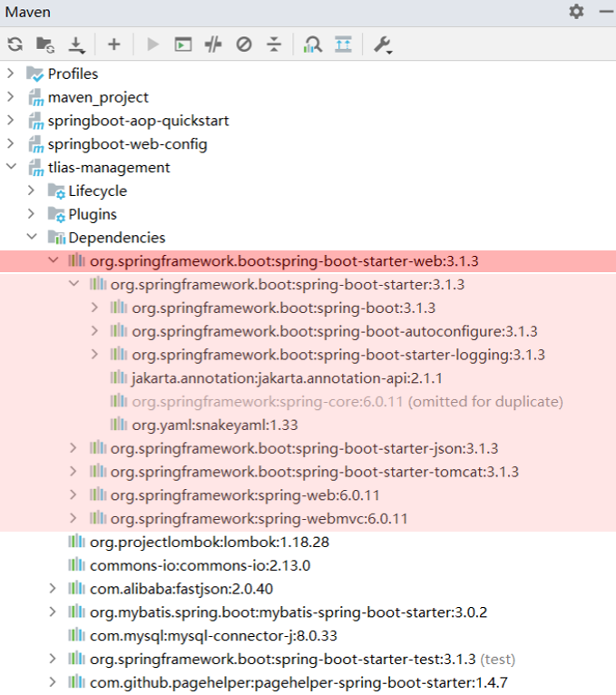Expand spring-boot-autoconfigure:3.1.3 dependency
This screenshot has height=695, width=616.
click(94, 331)
